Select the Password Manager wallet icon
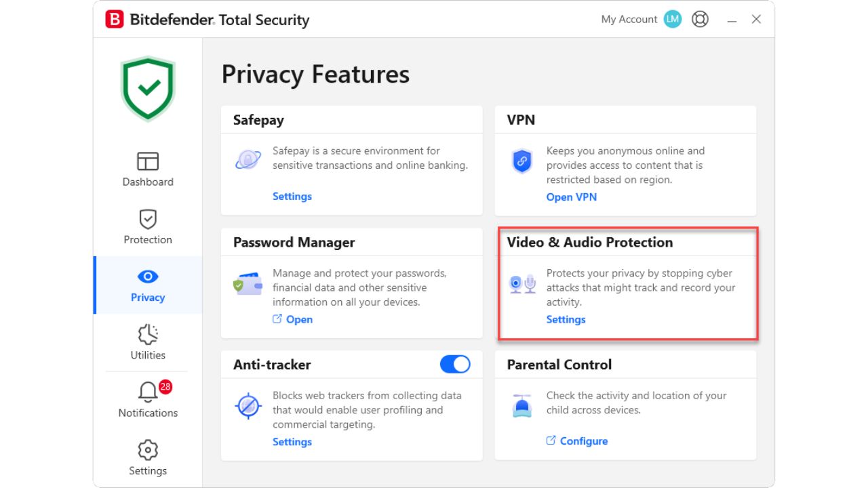The image size is (868, 488). (248, 284)
